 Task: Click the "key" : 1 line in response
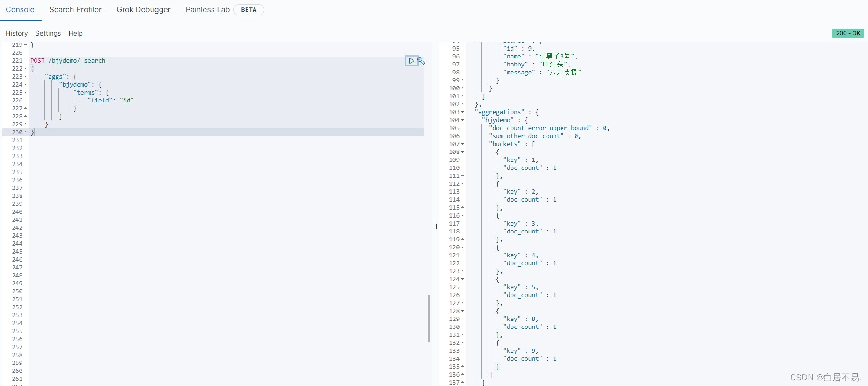point(521,160)
